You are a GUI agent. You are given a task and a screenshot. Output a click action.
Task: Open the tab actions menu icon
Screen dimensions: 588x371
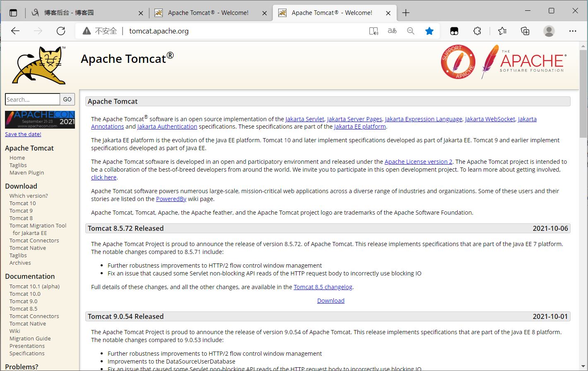pos(13,13)
